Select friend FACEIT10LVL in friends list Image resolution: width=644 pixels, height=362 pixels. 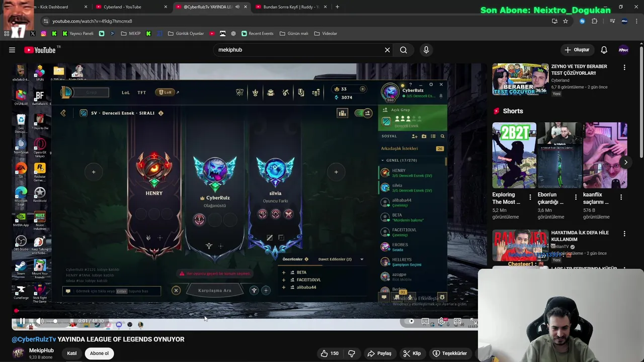pyautogui.click(x=412, y=232)
